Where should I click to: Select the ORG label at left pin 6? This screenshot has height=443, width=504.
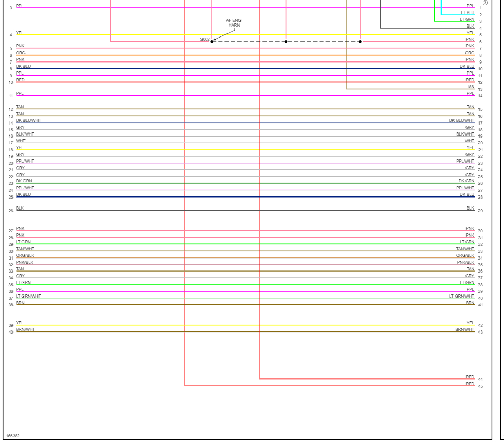point(21,53)
